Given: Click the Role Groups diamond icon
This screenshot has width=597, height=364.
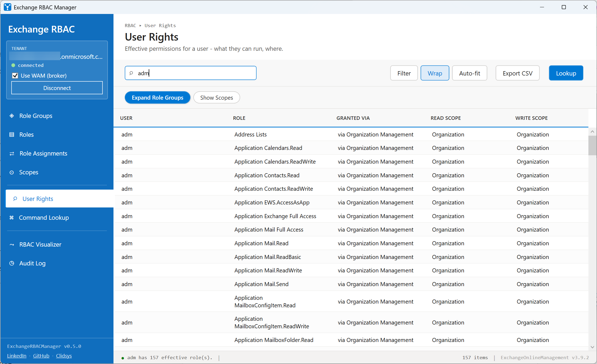Looking at the screenshot, I should (12, 116).
